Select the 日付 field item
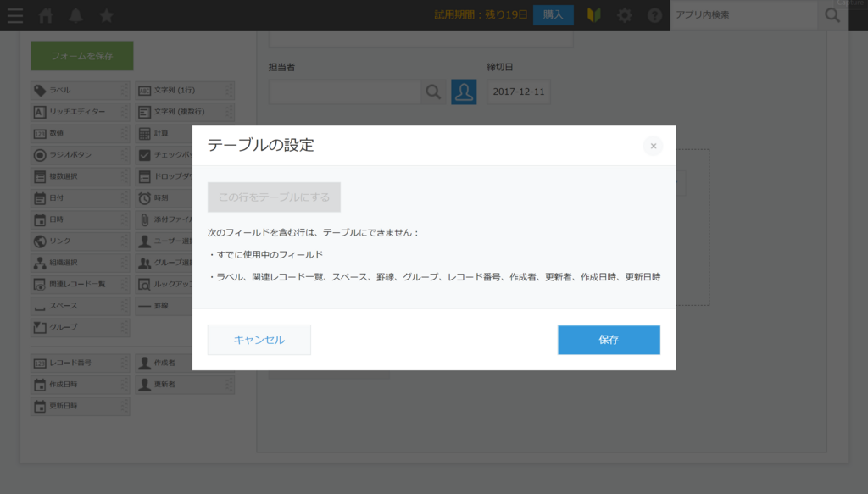The width and height of the screenshot is (868, 494). (x=81, y=198)
